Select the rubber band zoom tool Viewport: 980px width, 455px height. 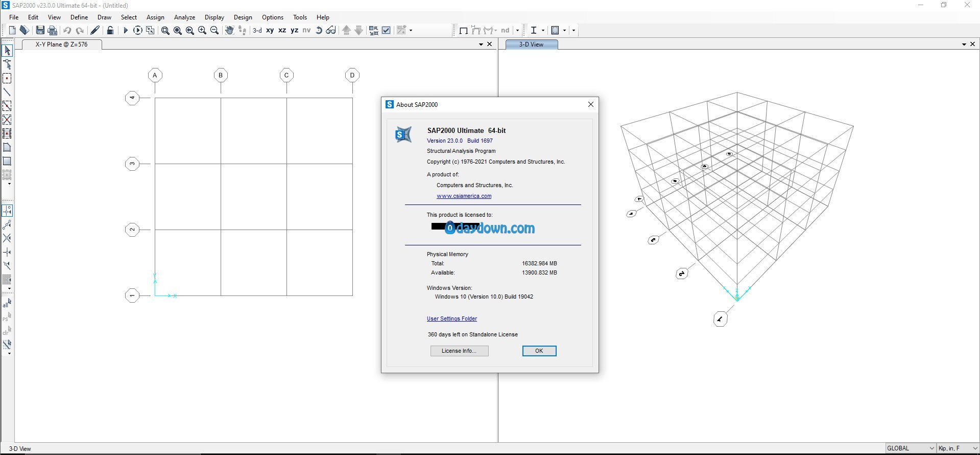[165, 31]
